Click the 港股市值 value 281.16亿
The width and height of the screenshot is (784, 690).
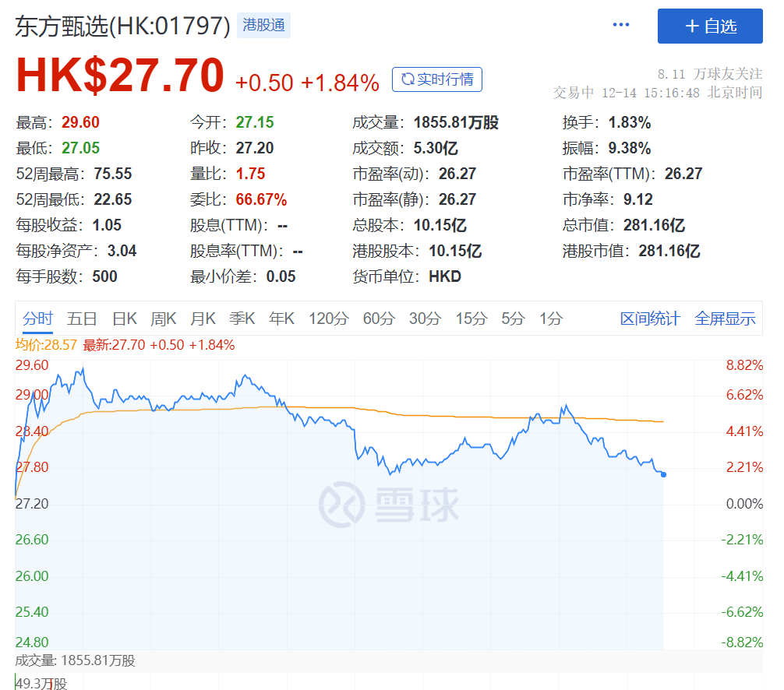tap(669, 251)
